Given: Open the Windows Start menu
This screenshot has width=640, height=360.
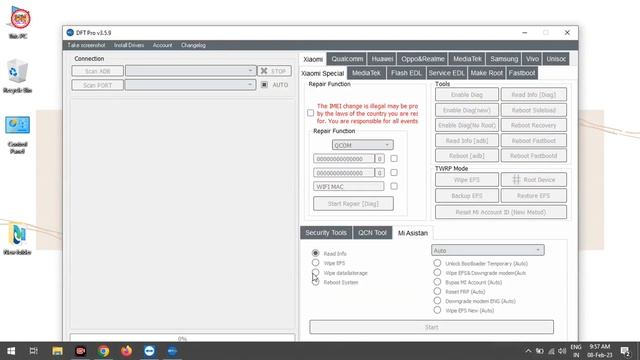Looking at the screenshot, I should (x=11, y=351).
